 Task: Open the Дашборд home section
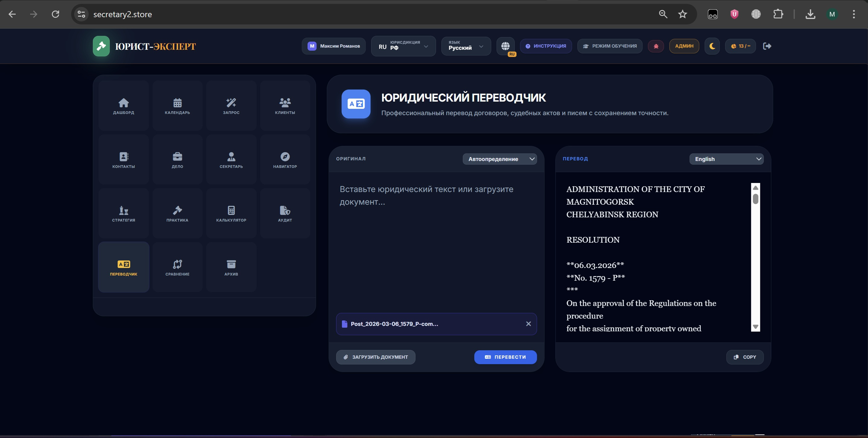point(124,106)
